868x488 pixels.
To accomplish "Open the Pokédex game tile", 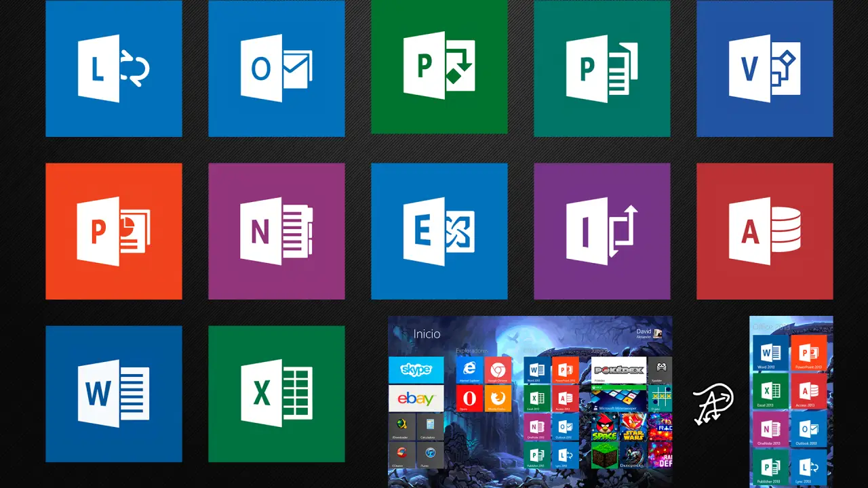I will click(618, 370).
